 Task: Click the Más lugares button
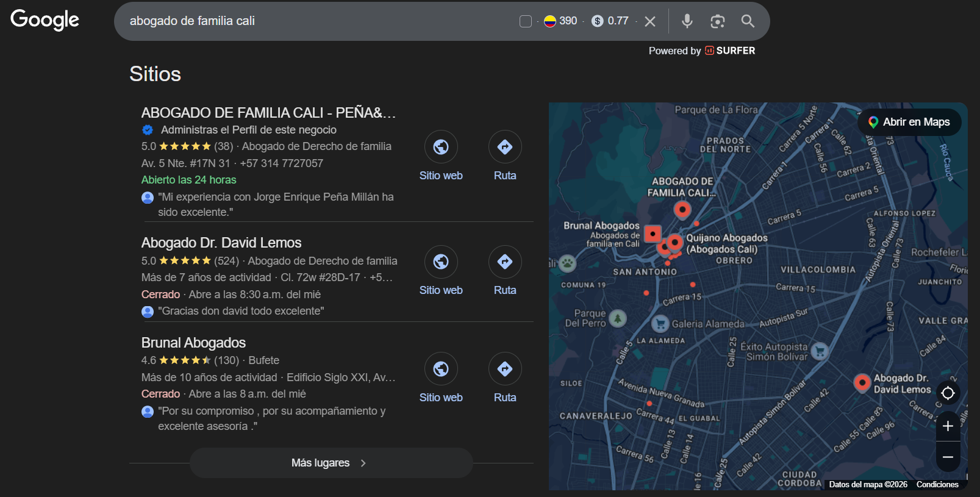coord(331,463)
